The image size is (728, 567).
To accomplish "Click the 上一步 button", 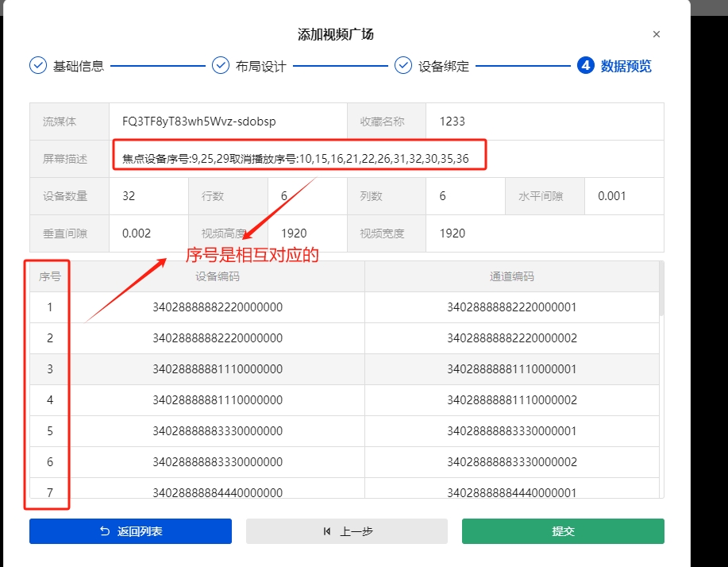I will (x=347, y=530).
